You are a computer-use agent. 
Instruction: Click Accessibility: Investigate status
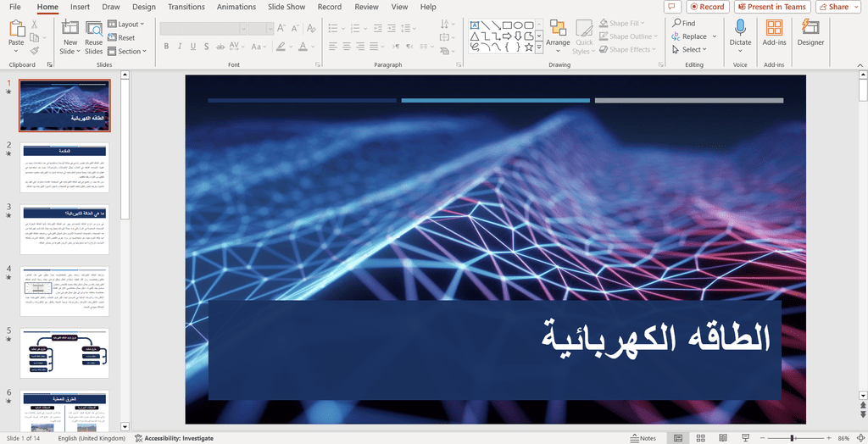[174, 438]
